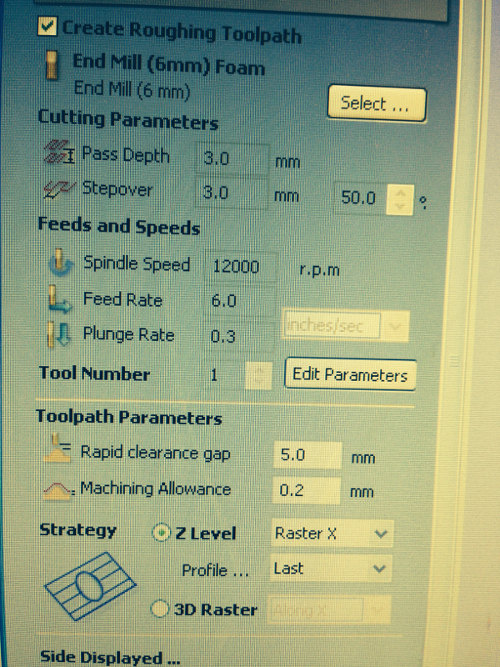500x667 pixels.
Task: Open the inches/sec units dropdown
Action: point(345,326)
